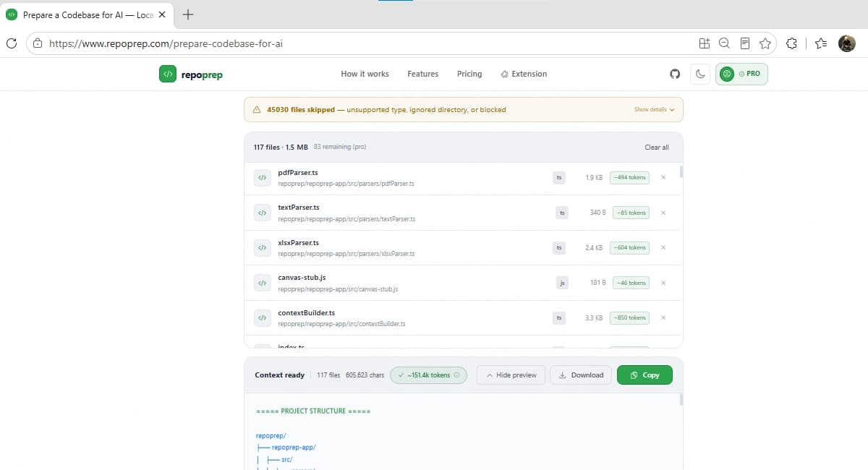Image resolution: width=868 pixels, height=470 pixels.
Task: Remove textParser.ts from the list
Action: point(663,213)
